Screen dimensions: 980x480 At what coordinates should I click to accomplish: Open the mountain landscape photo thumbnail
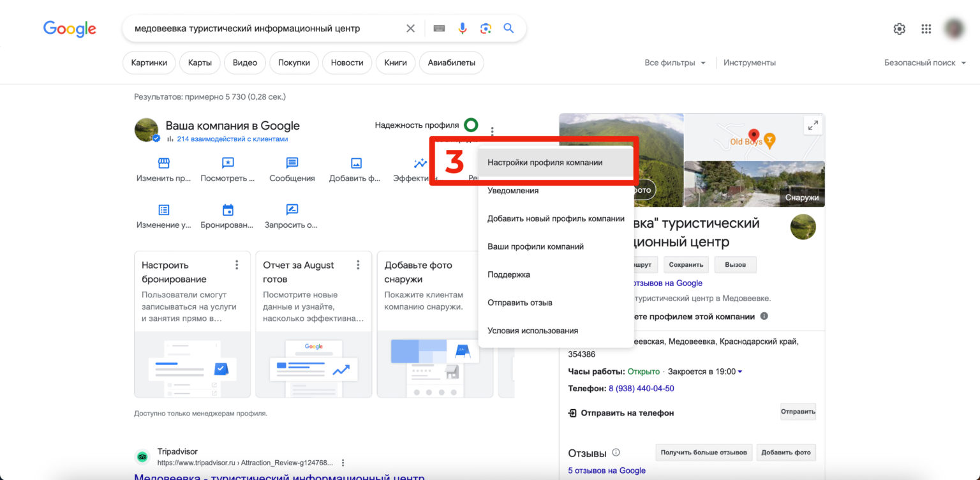(x=621, y=160)
